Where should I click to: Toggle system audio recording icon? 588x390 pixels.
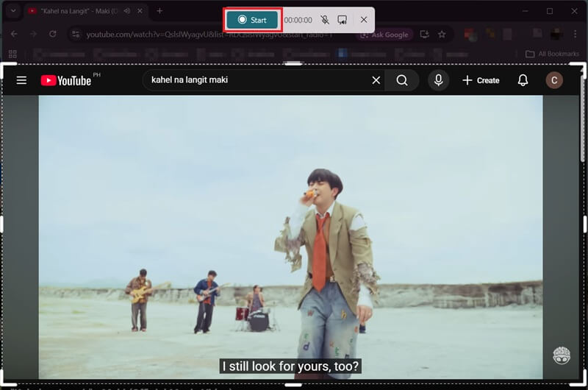(x=342, y=20)
